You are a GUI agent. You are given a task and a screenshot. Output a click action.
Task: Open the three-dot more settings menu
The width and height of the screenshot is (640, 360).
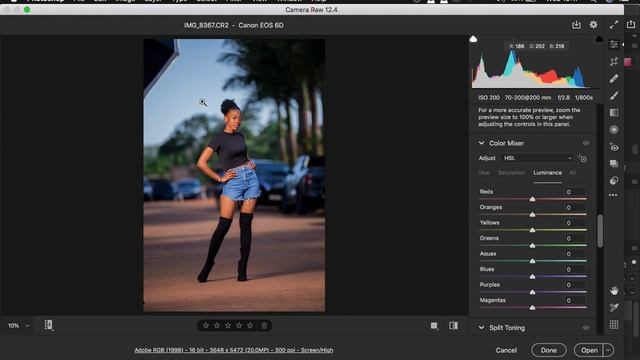613,195
